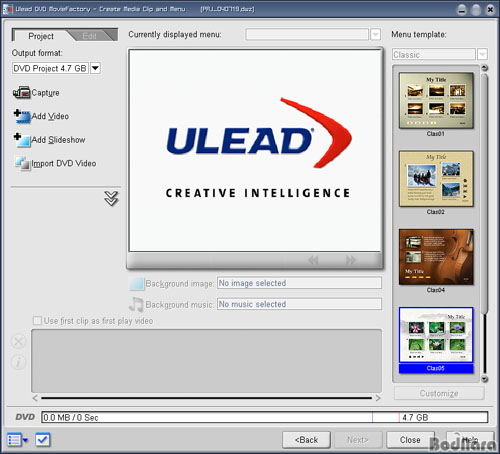Click the clip info icon
Screen dimensions: 500x454
(x=19, y=362)
